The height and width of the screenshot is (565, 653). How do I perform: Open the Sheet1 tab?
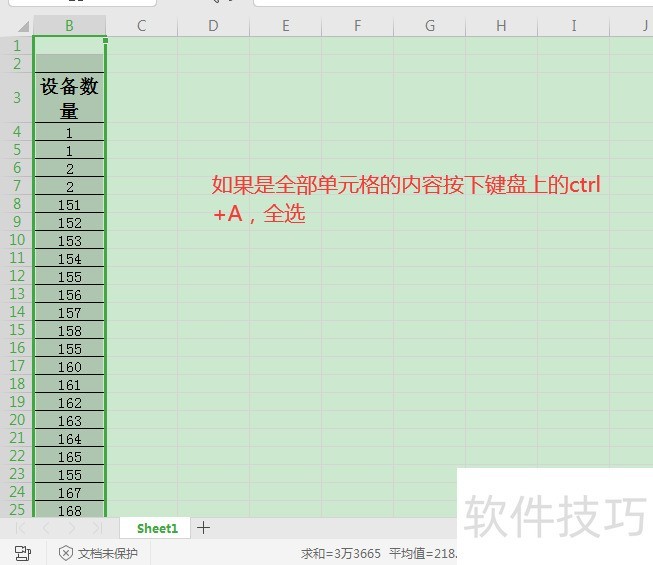(157, 528)
